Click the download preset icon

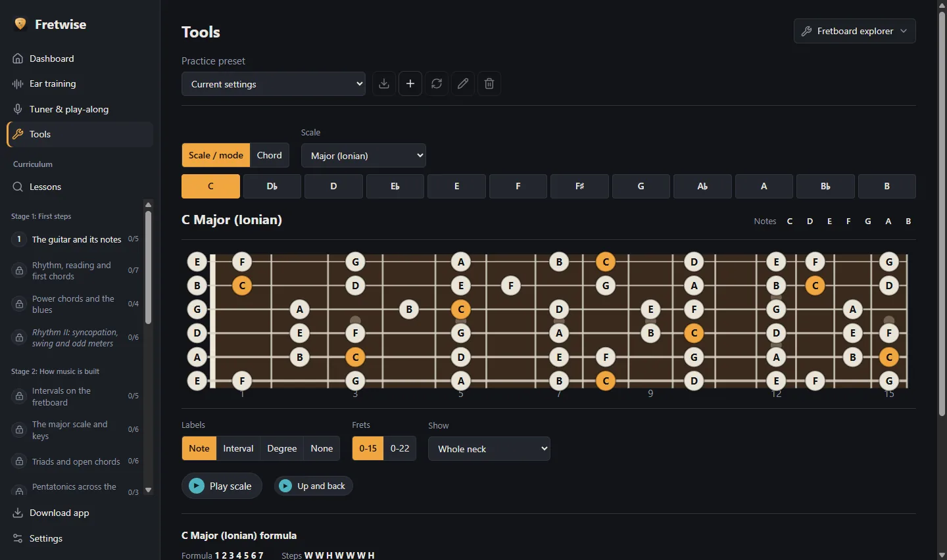pos(384,83)
